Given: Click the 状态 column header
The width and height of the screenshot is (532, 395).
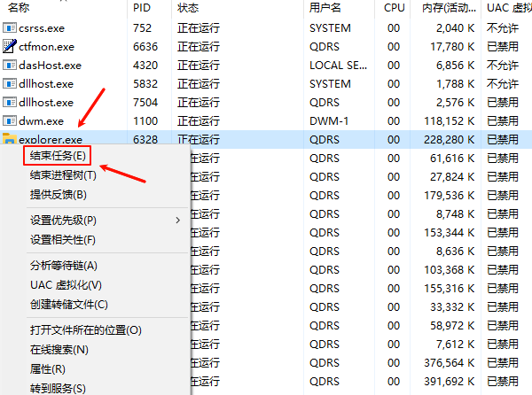Looking at the screenshot, I should point(188,8).
